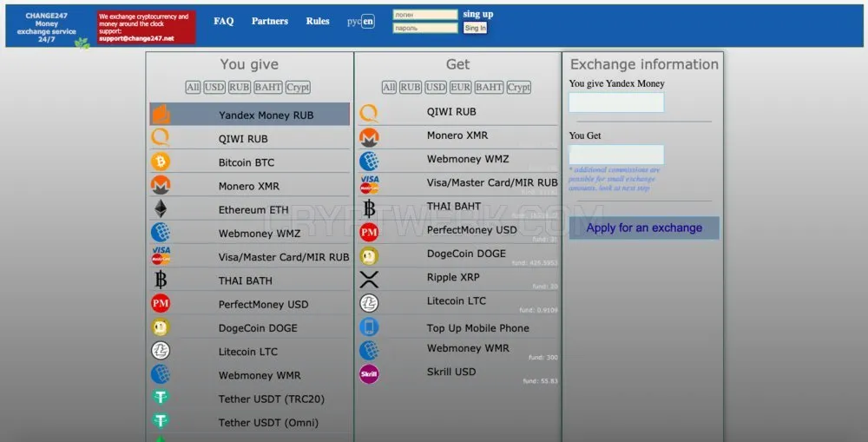Viewport: 868px width, 442px height.
Task: Click Webmoney WMR icon in Get list
Action: 369,350
